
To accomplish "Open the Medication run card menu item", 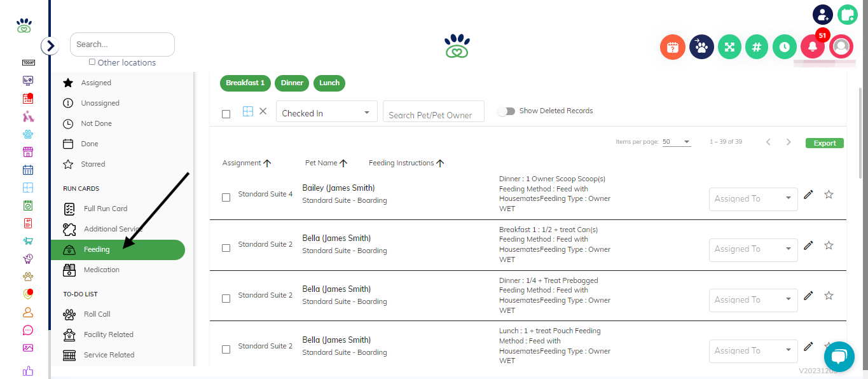I will [x=118, y=270].
